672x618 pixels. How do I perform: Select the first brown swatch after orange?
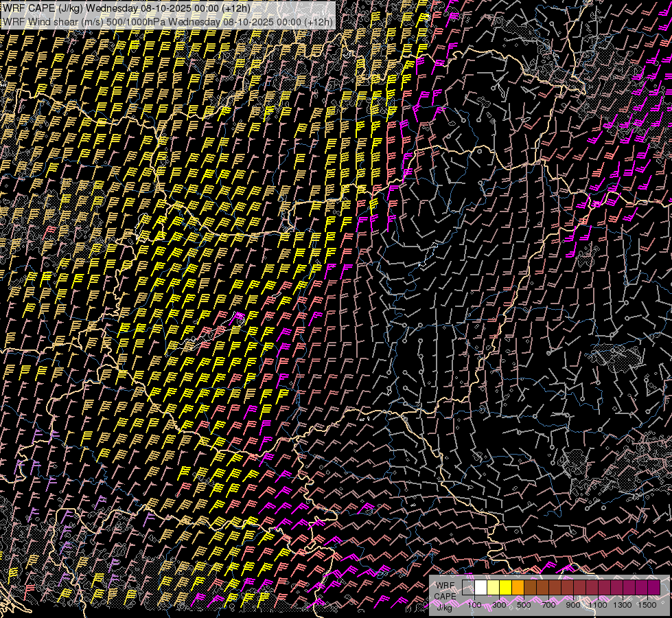pyautogui.click(x=531, y=588)
